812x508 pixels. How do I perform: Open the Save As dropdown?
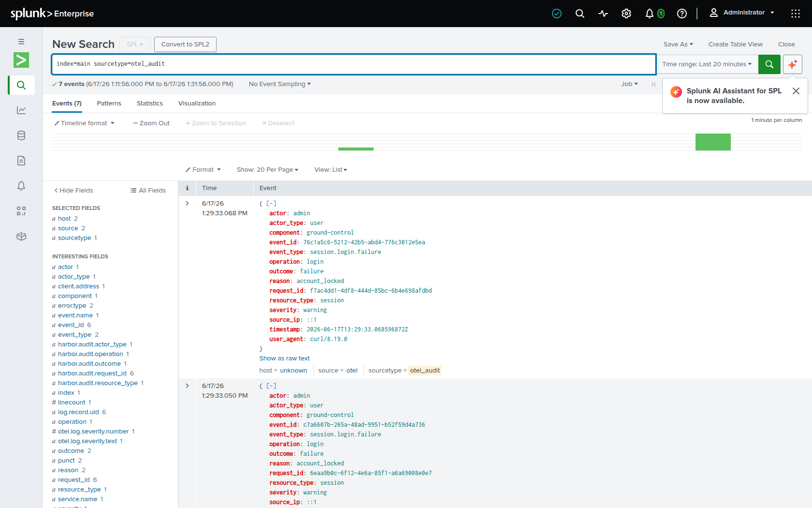click(x=678, y=45)
